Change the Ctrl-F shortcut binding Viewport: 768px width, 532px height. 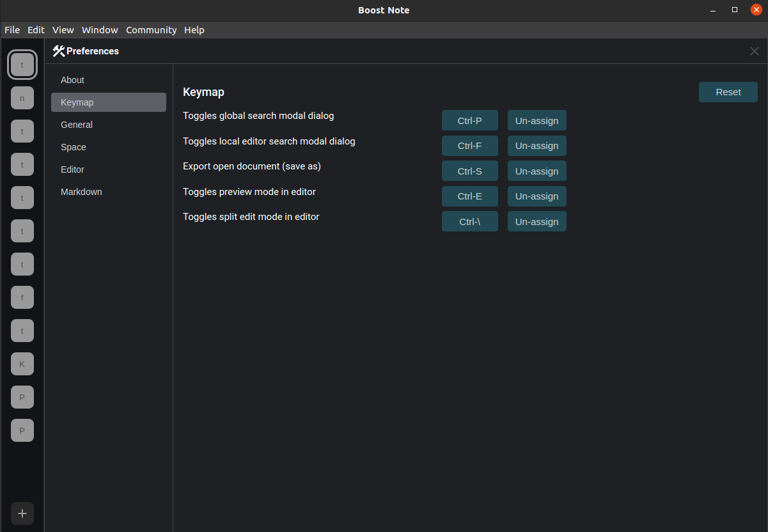coord(470,146)
